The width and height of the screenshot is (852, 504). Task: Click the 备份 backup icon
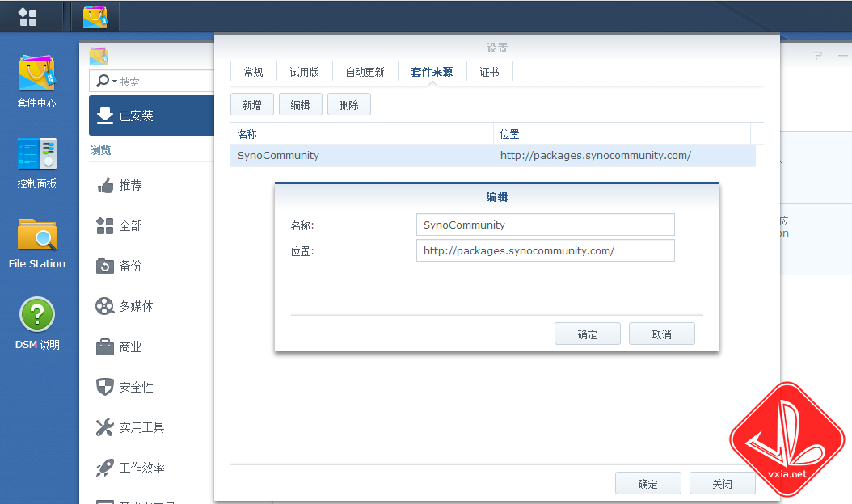[x=105, y=266]
